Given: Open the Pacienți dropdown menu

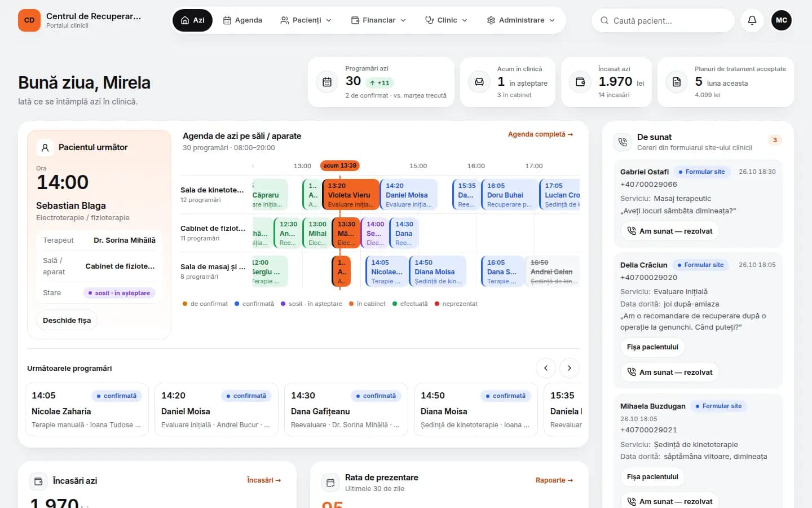Looking at the screenshot, I should tap(306, 20).
